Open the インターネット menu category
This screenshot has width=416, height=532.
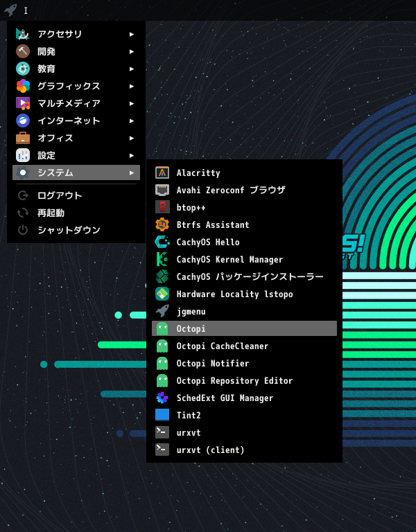(x=76, y=121)
